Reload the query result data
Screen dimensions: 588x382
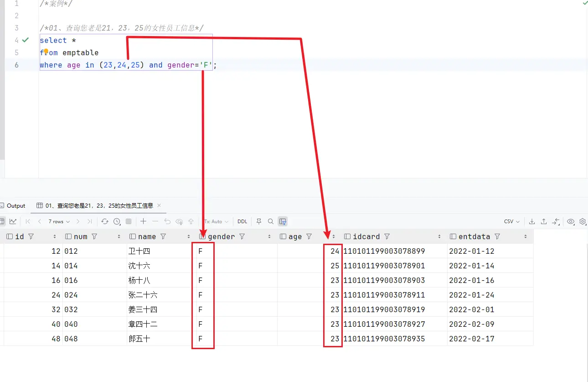click(x=105, y=221)
